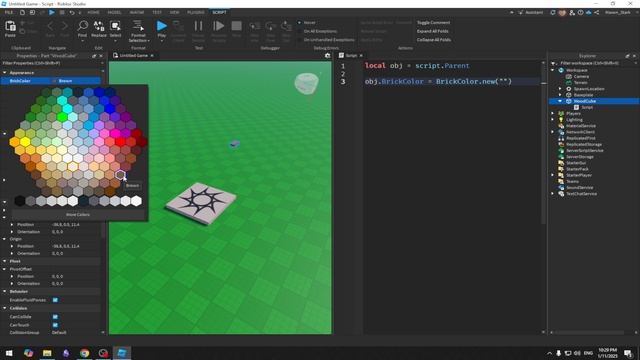The width and height of the screenshot is (640, 360).
Task: Expand the Origin Position property row
Action: pyautogui.click(x=12, y=246)
